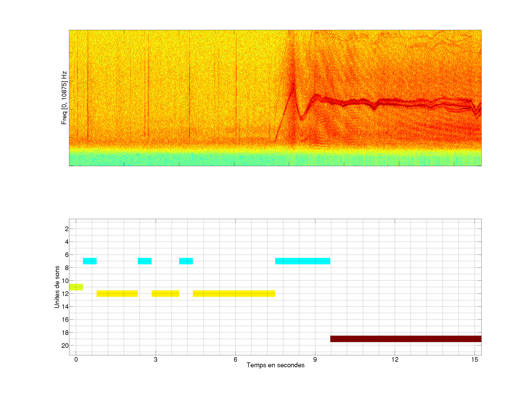
Task: Select the first short cyan bar at unit 7
Action: pyautogui.click(x=90, y=261)
